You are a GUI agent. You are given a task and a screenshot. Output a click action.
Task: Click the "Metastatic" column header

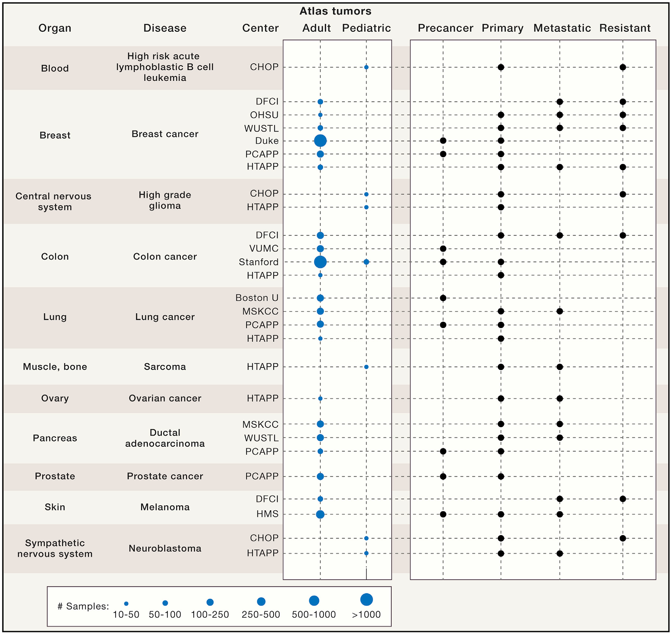click(x=562, y=28)
